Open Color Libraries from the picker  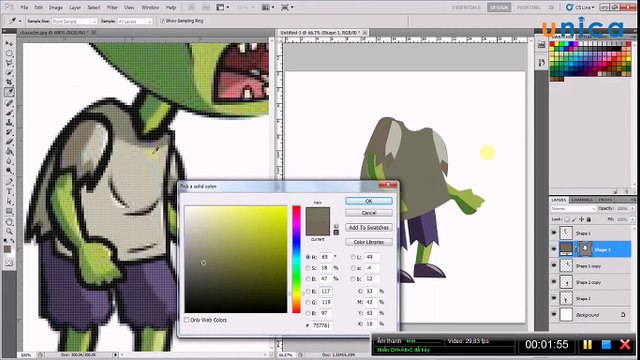[369, 242]
